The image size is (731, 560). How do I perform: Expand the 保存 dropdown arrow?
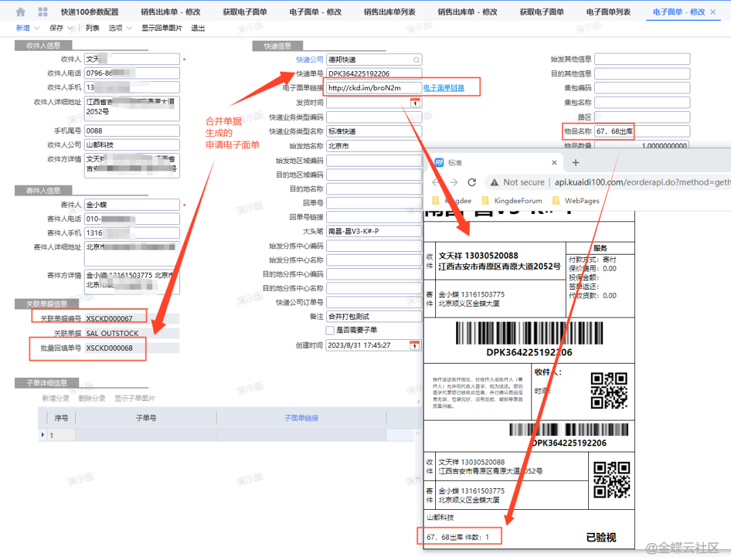tap(70, 28)
